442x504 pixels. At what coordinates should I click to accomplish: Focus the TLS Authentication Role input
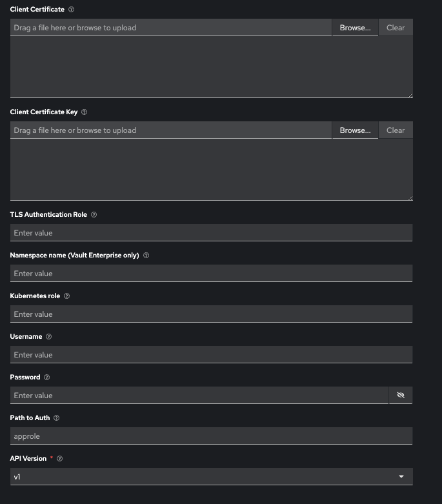click(211, 233)
